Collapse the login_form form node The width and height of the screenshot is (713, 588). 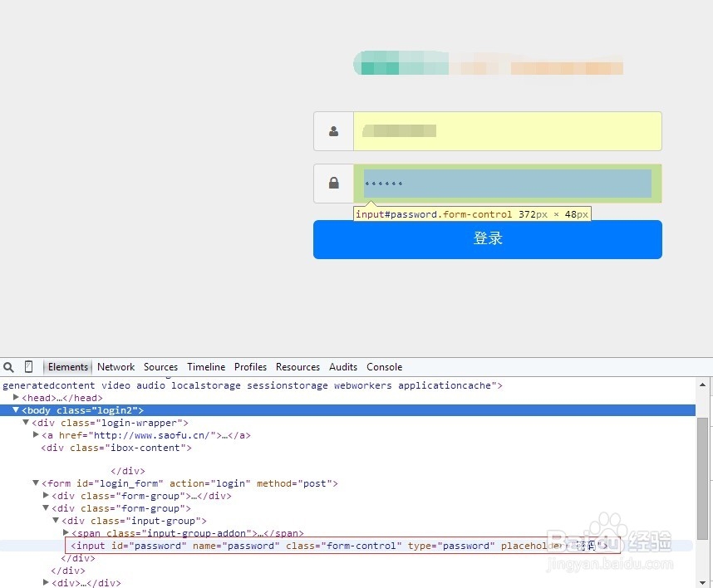(x=36, y=483)
